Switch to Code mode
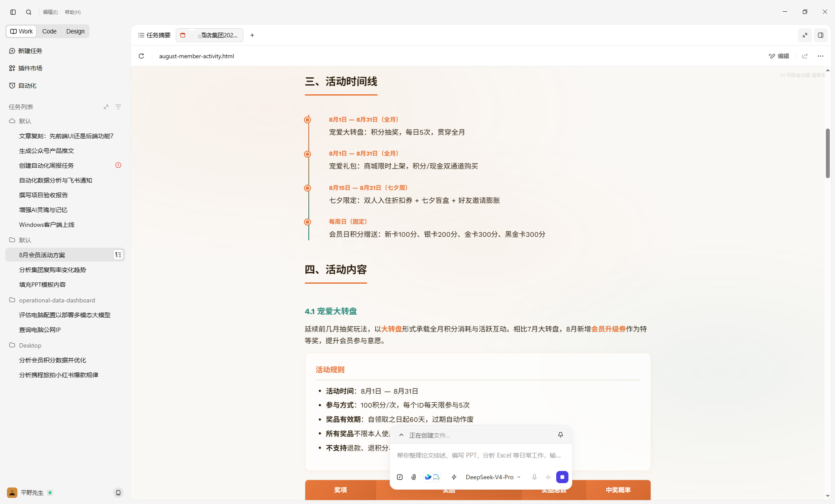Viewport: 835px width, 504px height. [x=49, y=31]
